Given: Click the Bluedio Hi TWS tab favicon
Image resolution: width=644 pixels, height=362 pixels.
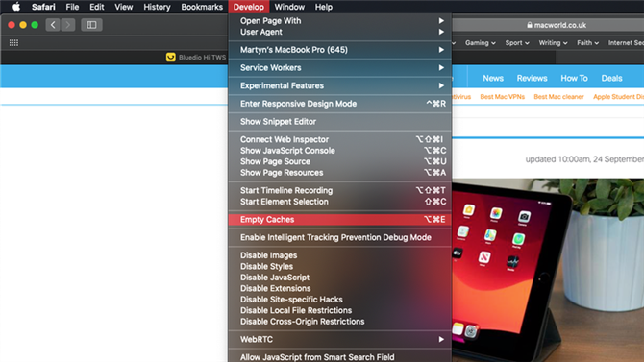Looking at the screenshot, I should tap(171, 57).
